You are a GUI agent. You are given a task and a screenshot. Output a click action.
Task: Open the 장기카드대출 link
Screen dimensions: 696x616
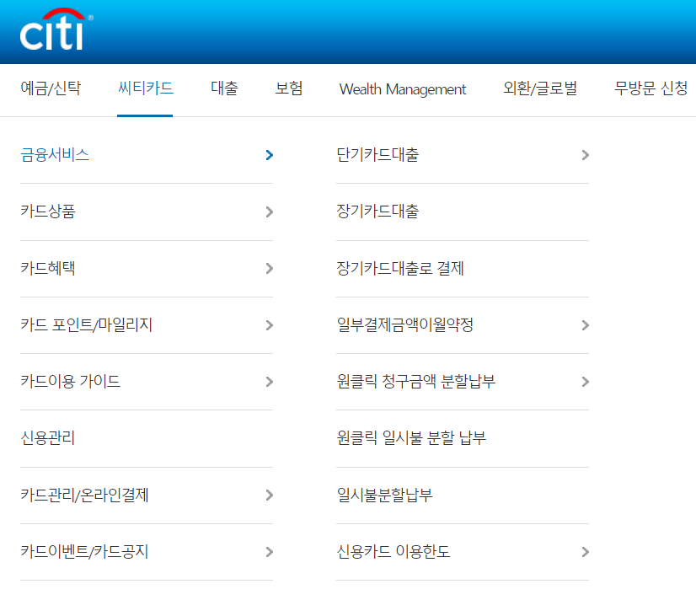click(377, 212)
